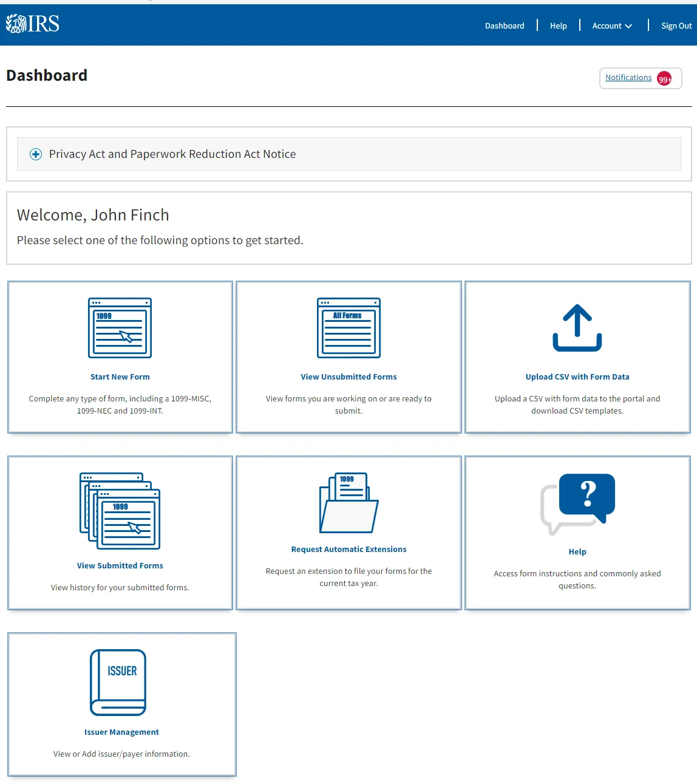Click 'Request an extension to file' description

click(348, 577)
